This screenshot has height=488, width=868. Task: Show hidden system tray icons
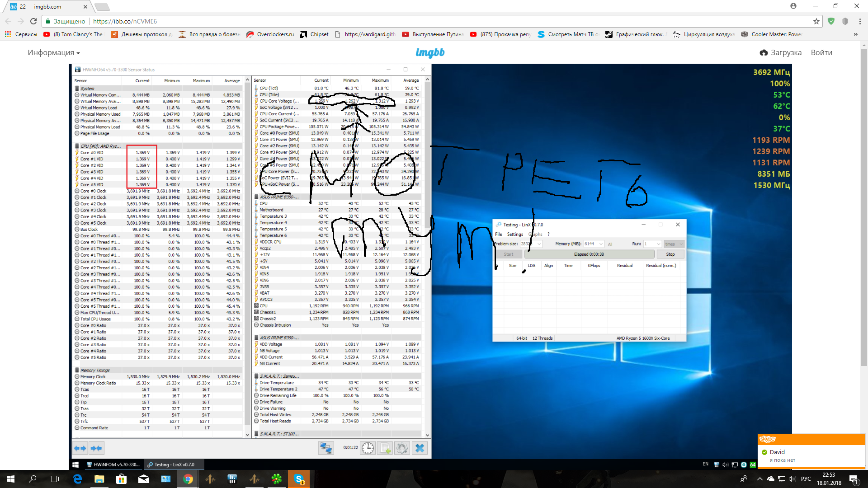point(759,479)
